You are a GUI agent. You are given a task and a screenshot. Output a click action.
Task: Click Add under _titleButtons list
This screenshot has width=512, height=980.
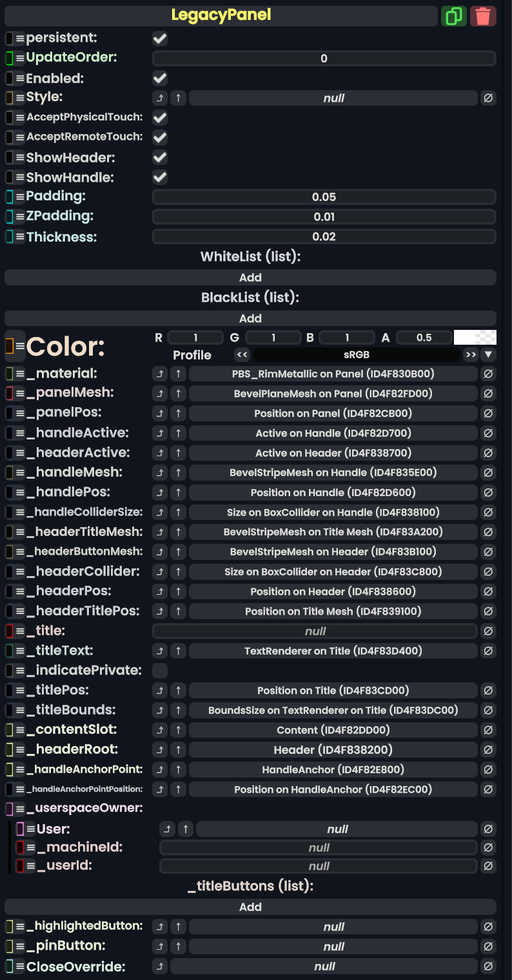pyautogui.click(x=250, y=907)
